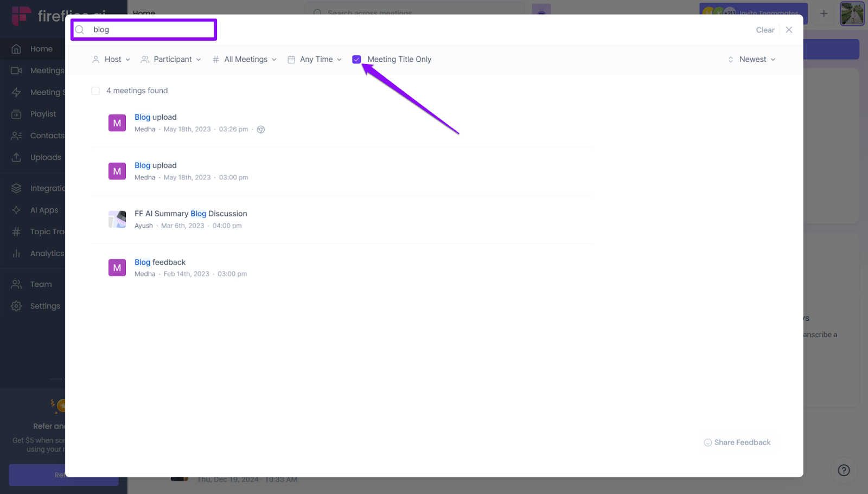Click the Chrome extension icon after 03:26 pm
The height and width of the screenshot is (494, 868).
point(261,130)
